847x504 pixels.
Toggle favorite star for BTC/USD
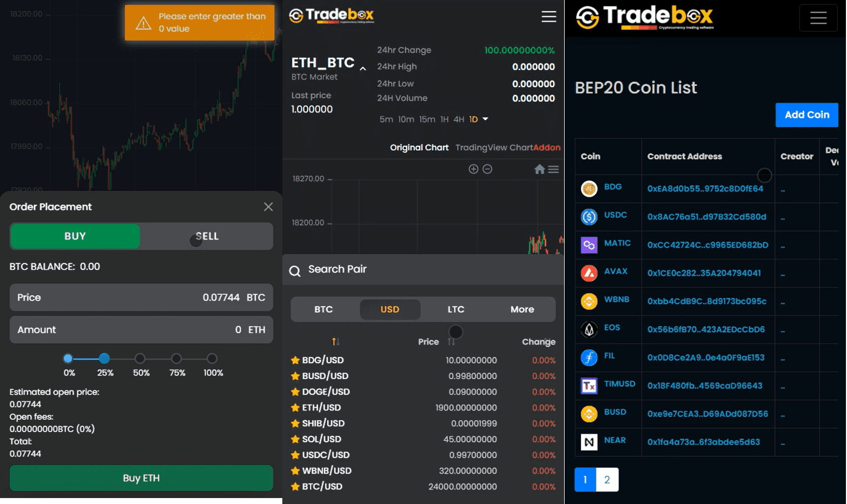(295, 487)
